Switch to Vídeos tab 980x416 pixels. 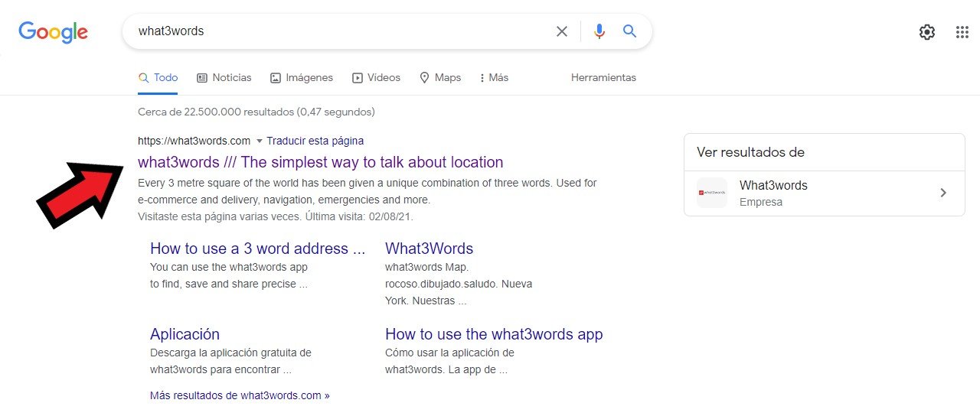pos(376,78)
